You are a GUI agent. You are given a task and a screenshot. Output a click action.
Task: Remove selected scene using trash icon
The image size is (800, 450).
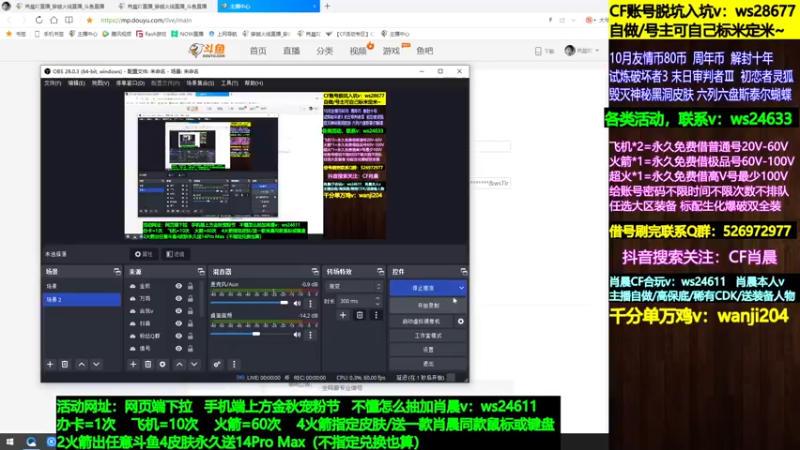point(65,364)
